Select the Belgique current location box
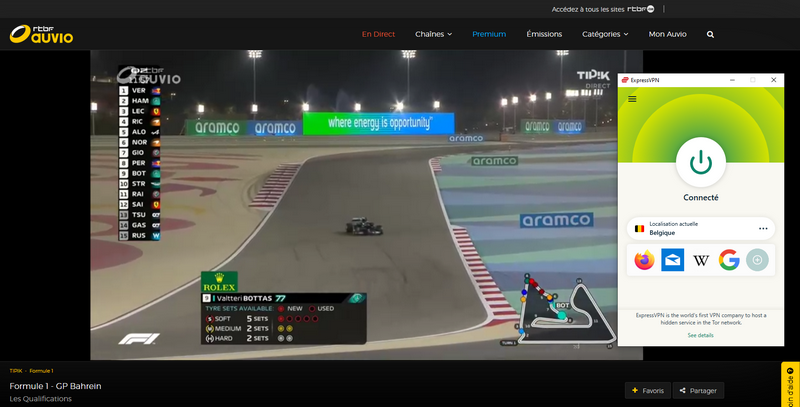This screenshot has height=407, width=800. coord(701,228)
